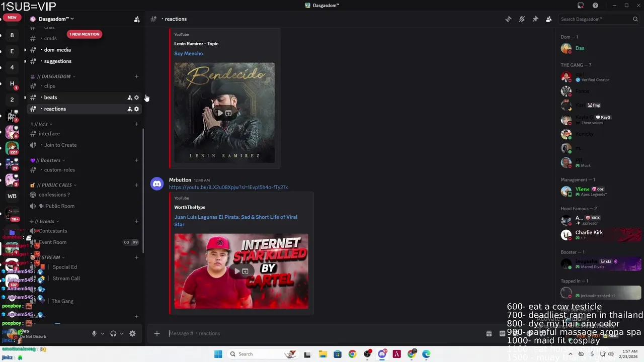The width and height of the screenshot is (644, 362).
Task: Open the confessions ? channel
Action: tap(54, 195)
